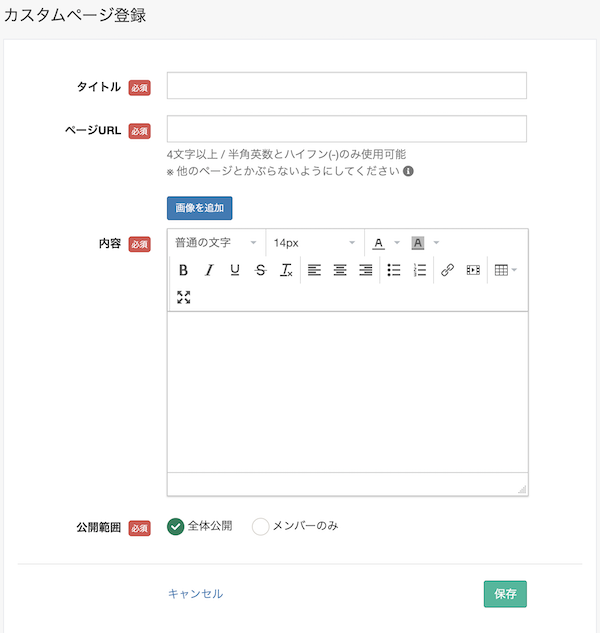Insert a numbered list
The image size is (600, 633).
click(x=420, y=270)
